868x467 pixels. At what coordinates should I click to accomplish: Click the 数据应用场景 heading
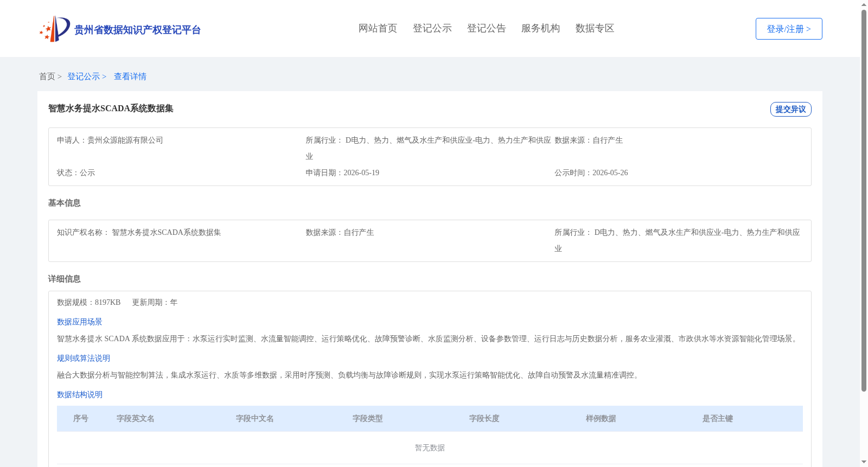(x=80, y=322)
